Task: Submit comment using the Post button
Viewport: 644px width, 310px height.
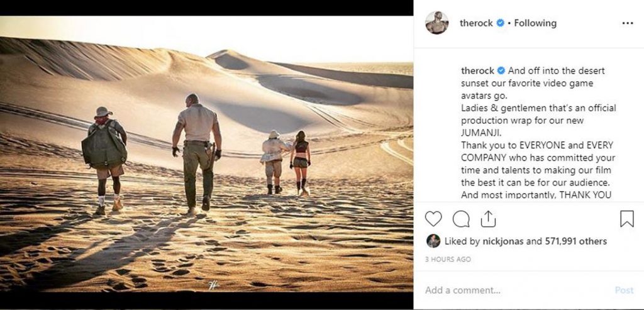Action: point(624,291)
